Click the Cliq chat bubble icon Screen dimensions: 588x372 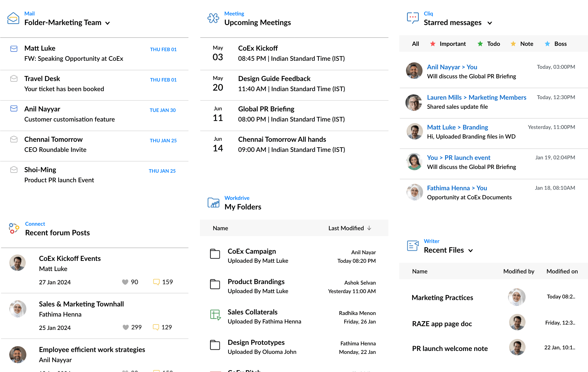[413, 18]
